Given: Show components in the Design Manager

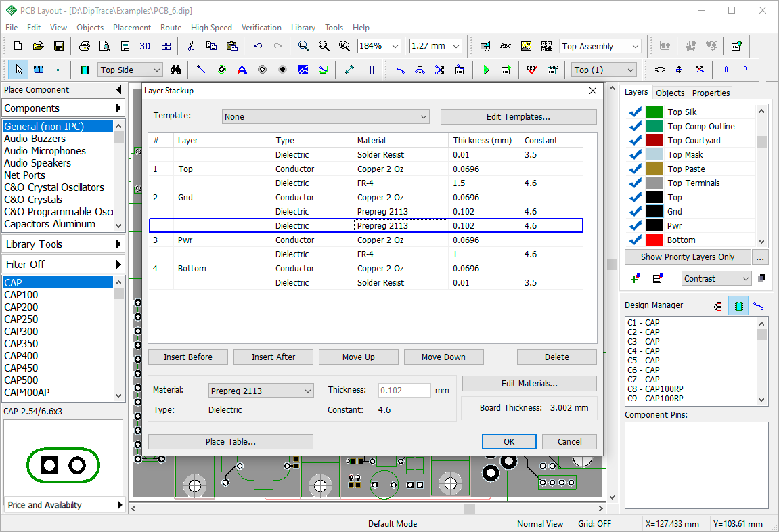Looking at the screenshot, I should point(738,305).
